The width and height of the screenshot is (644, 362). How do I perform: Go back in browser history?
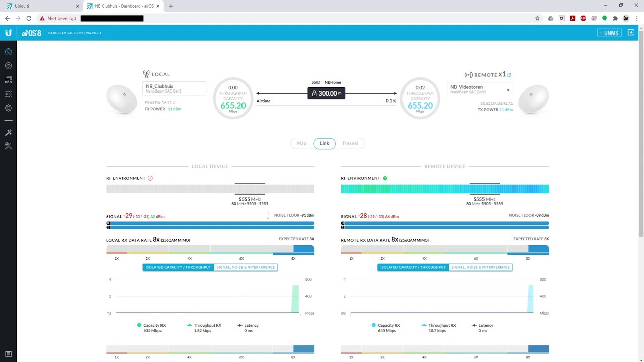[7, 18]
